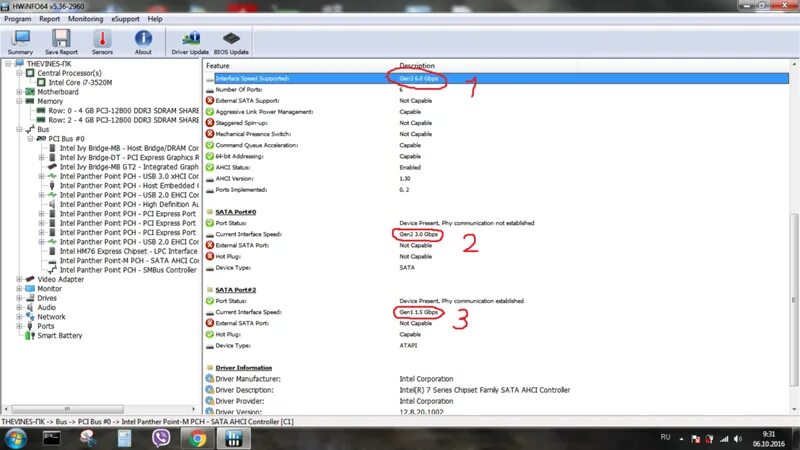Open command prompt from the taskbar
This screenshot has height=450, width=800.
52,438
